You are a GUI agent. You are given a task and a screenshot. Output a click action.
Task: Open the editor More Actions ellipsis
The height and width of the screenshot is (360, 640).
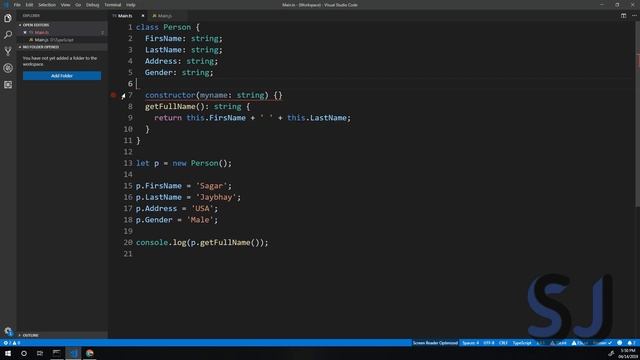tap(634, 16)
